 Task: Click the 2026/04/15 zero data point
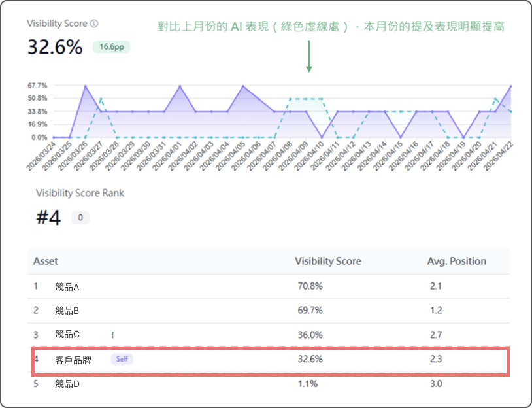pyautogui.click(x=401, y=137)
